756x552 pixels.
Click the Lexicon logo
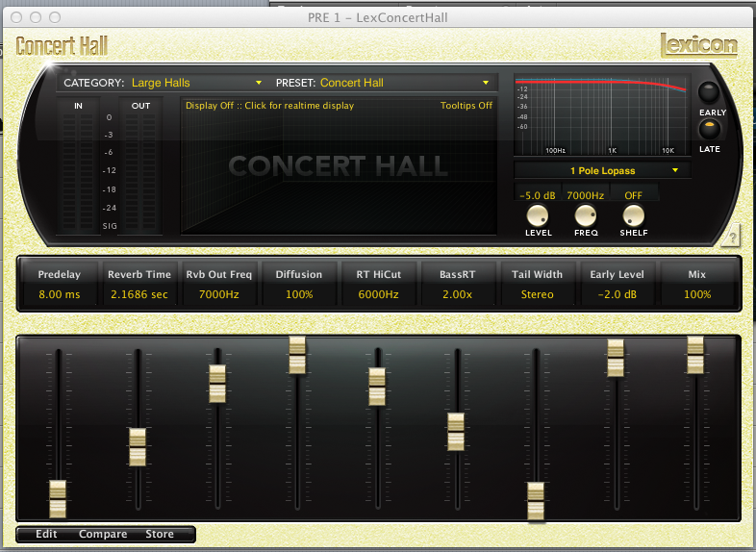tap(698, 45)
